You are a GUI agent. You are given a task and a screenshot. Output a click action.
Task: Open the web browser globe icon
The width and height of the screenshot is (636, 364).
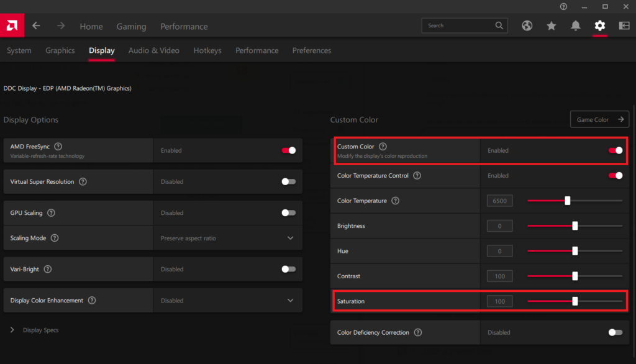coord(527,25)
